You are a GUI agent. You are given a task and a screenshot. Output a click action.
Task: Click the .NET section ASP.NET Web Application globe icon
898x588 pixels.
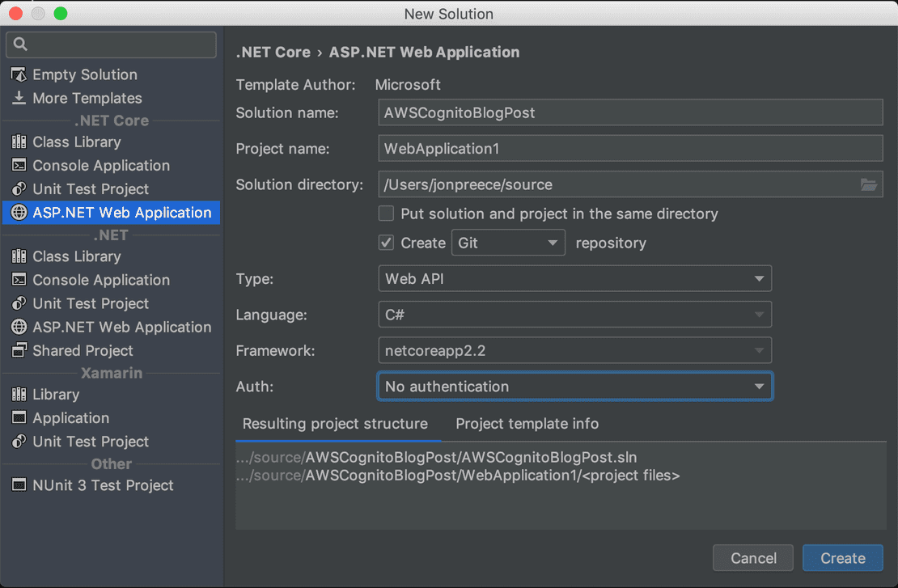tap(19, 327)
